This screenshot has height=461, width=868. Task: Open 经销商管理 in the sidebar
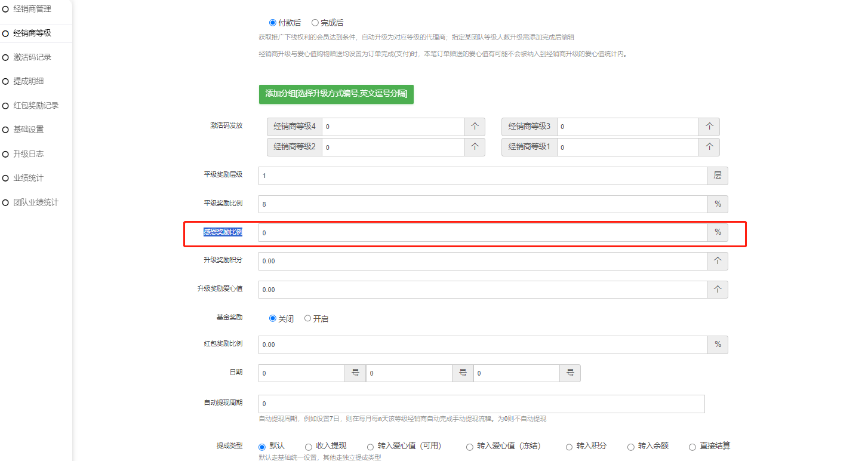coord(32,9)
